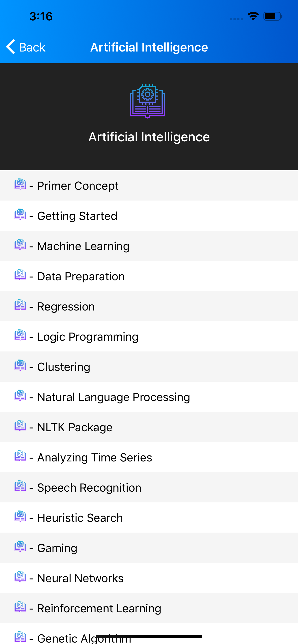Select Analyzing Time Series
Screen dimensions: 298x644
coord(94,457)
